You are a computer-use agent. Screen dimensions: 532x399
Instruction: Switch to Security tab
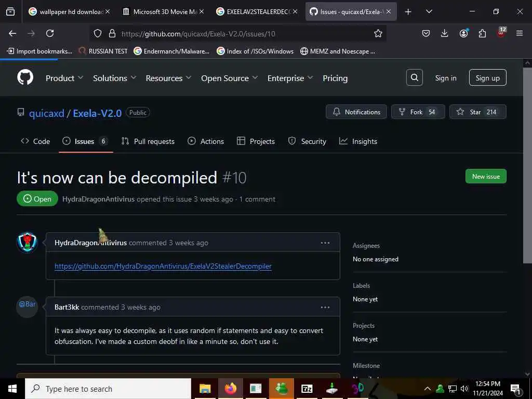pyautogui.click(x=307, y=141)
